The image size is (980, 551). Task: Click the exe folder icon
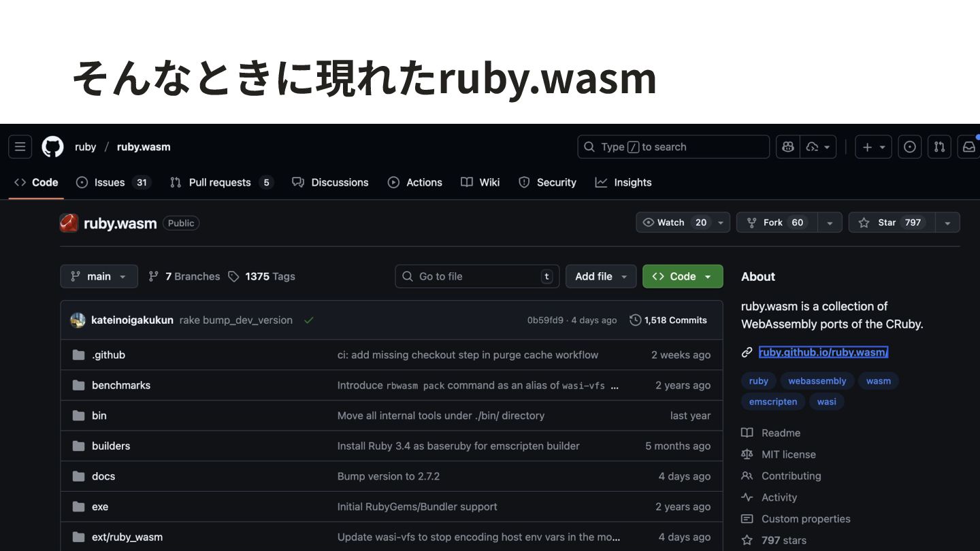79,507
